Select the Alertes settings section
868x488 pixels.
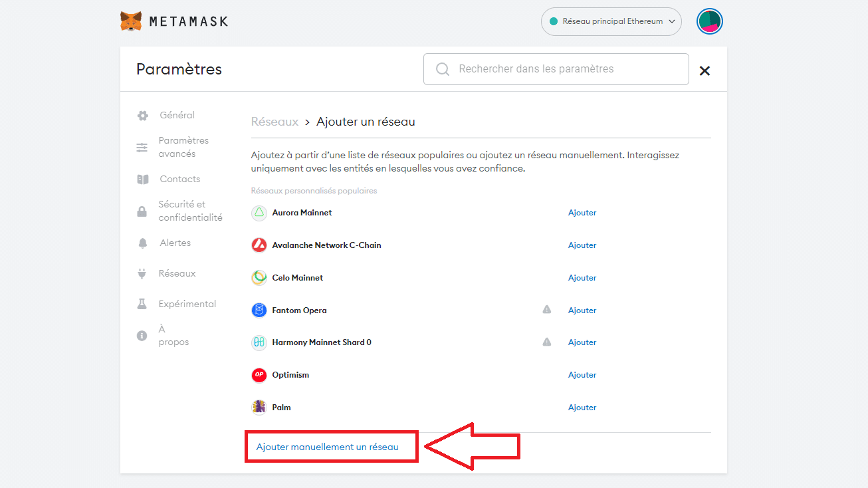click(175, 242)
